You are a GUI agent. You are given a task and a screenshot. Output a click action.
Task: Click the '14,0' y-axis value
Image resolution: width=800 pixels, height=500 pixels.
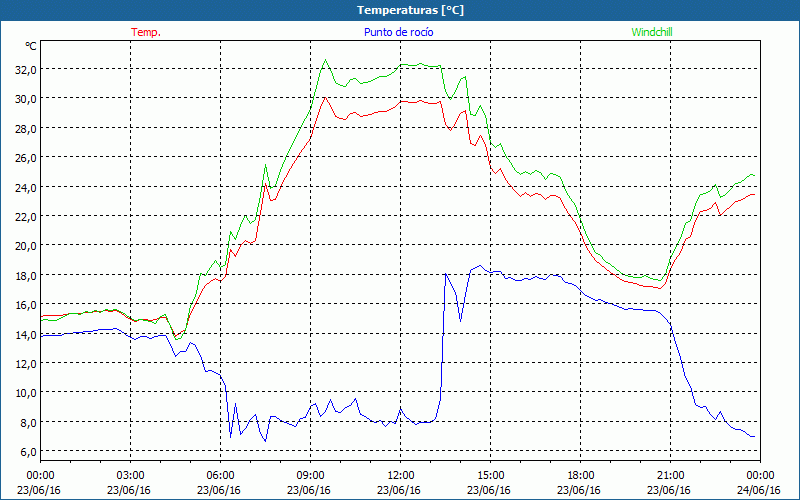26,335
